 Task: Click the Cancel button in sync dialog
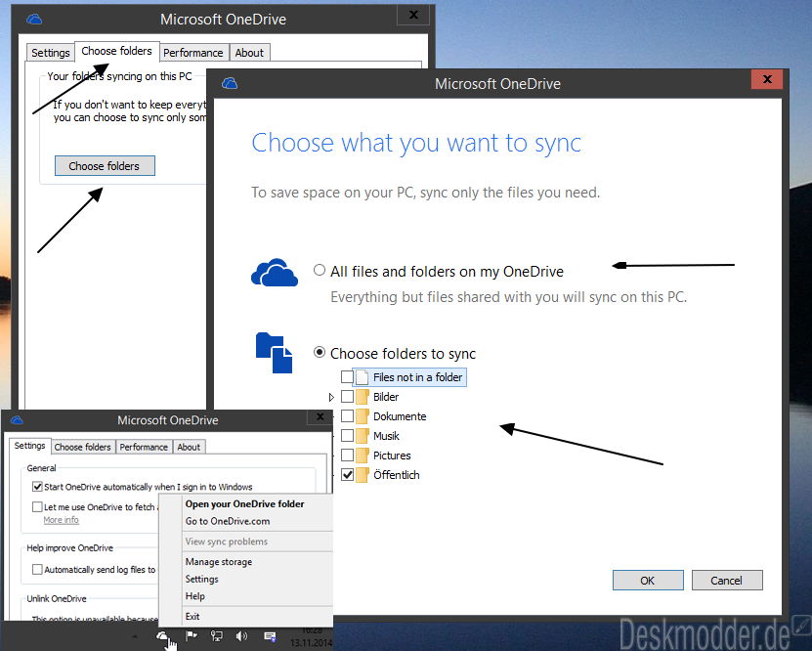pyautogui.click(x=727, y=580)
